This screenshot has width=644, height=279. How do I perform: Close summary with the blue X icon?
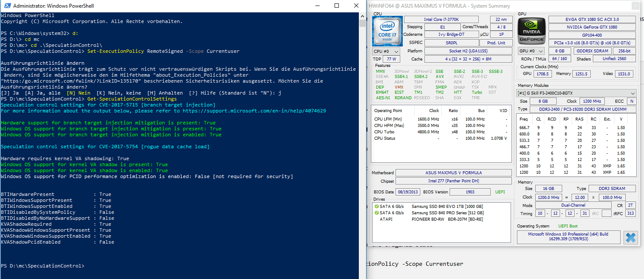(x=630, y=237)
